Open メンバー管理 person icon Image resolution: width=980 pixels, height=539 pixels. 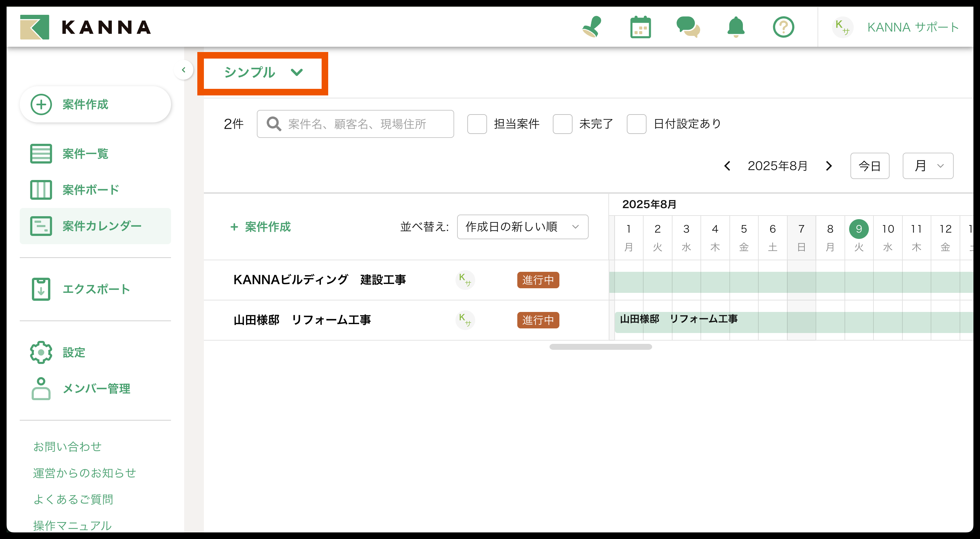[41, 388]
